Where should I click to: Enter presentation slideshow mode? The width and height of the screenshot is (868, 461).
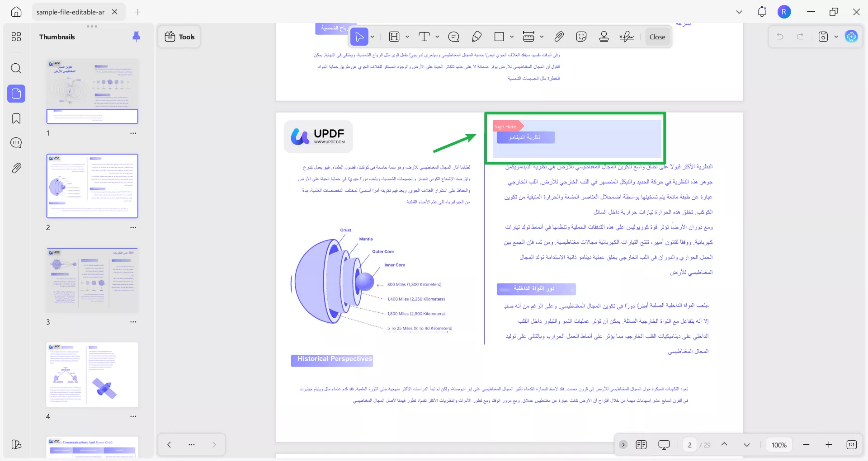(664, 445)
